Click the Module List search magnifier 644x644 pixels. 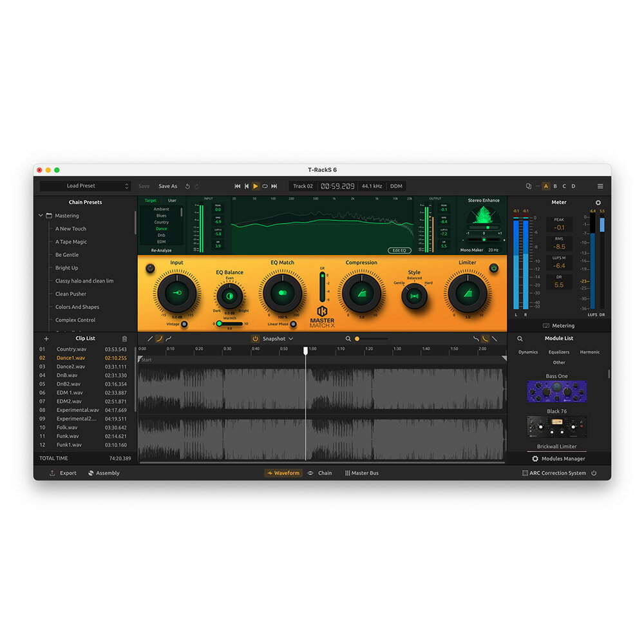point(520,339)
